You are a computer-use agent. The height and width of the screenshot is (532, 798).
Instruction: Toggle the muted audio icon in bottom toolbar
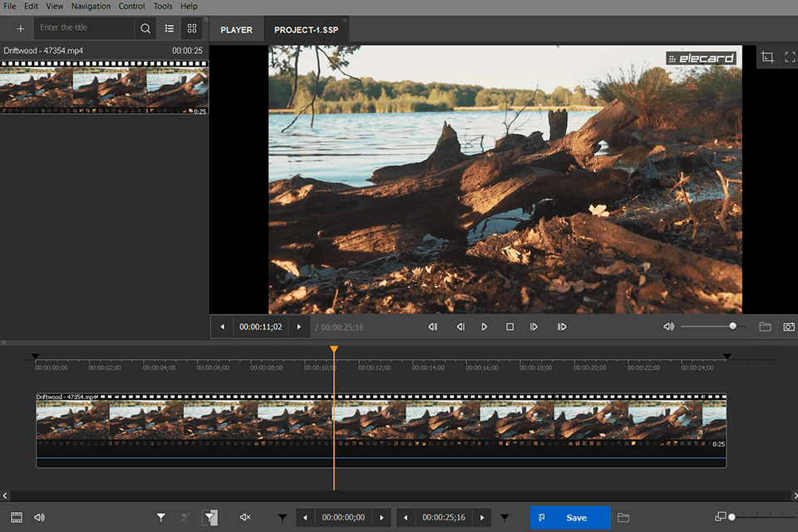point(245,518)
